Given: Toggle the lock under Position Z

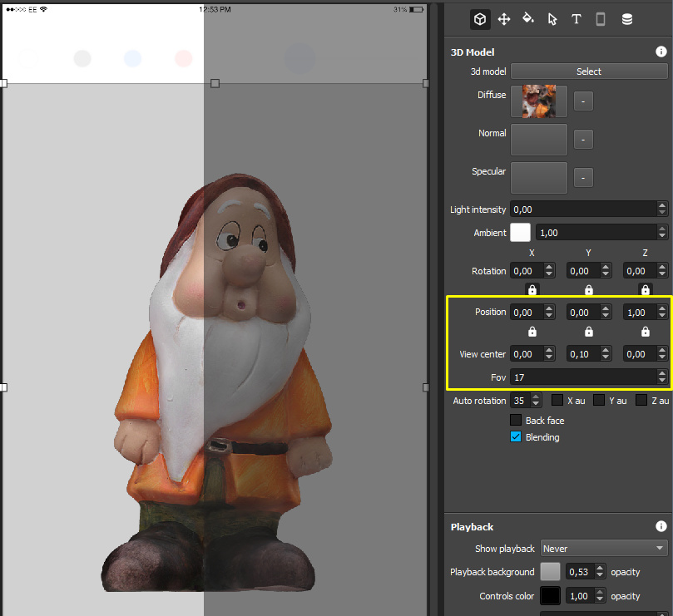Looking at the screenshot, I should [645, 332].
